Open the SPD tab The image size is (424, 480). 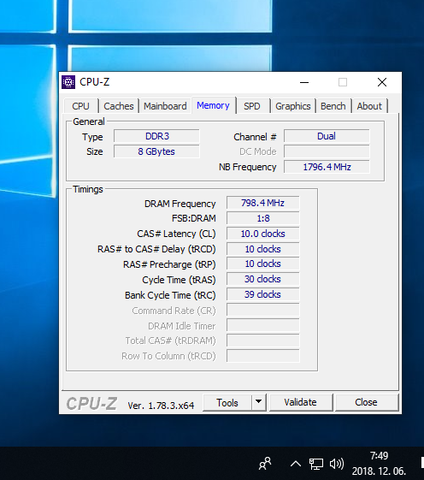pos(252,106)
